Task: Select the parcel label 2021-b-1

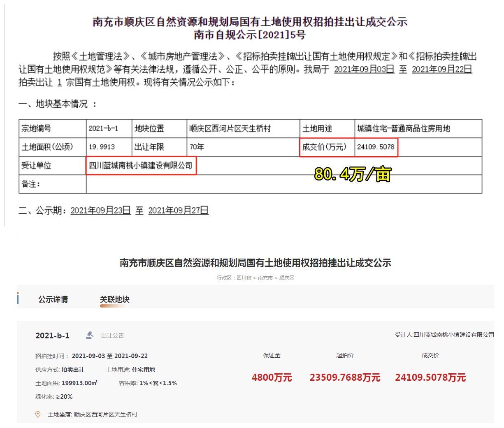Action: tap(53, 335)
